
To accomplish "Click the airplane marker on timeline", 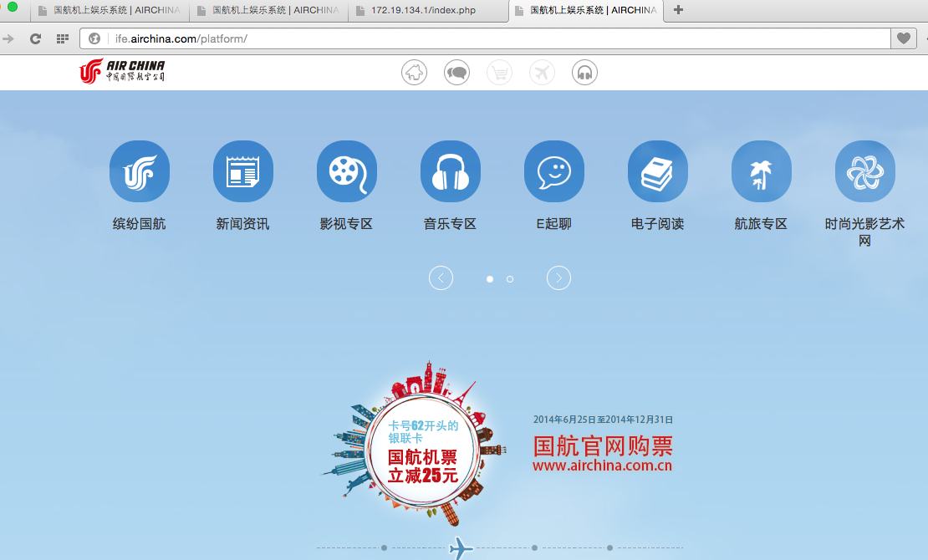I will tap(461, 548).
